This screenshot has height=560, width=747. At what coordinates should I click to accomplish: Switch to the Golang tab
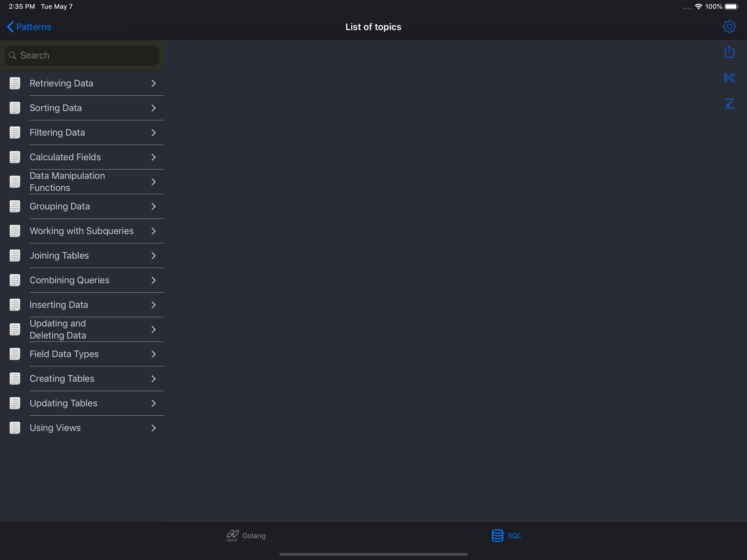point(254,536)
